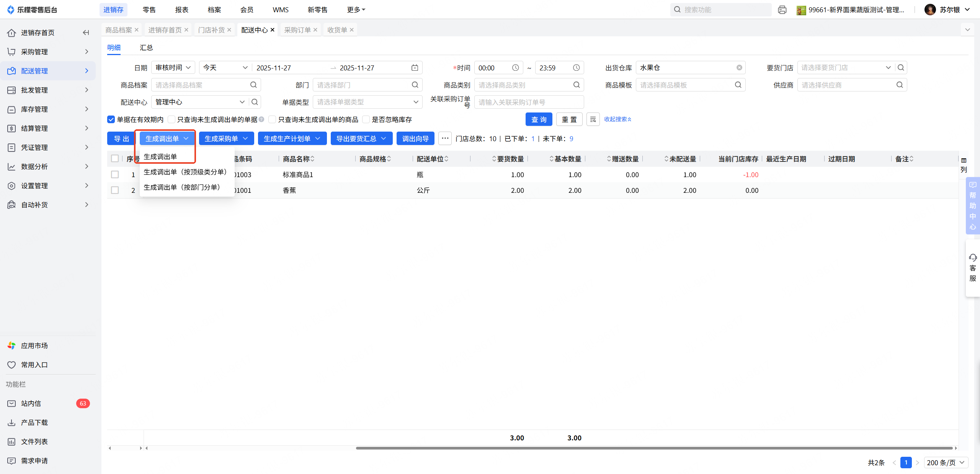Viewport: 980px width, 474px height.
Task: Open the 200 条/页 page size dropdown
Action: (946, 463)
